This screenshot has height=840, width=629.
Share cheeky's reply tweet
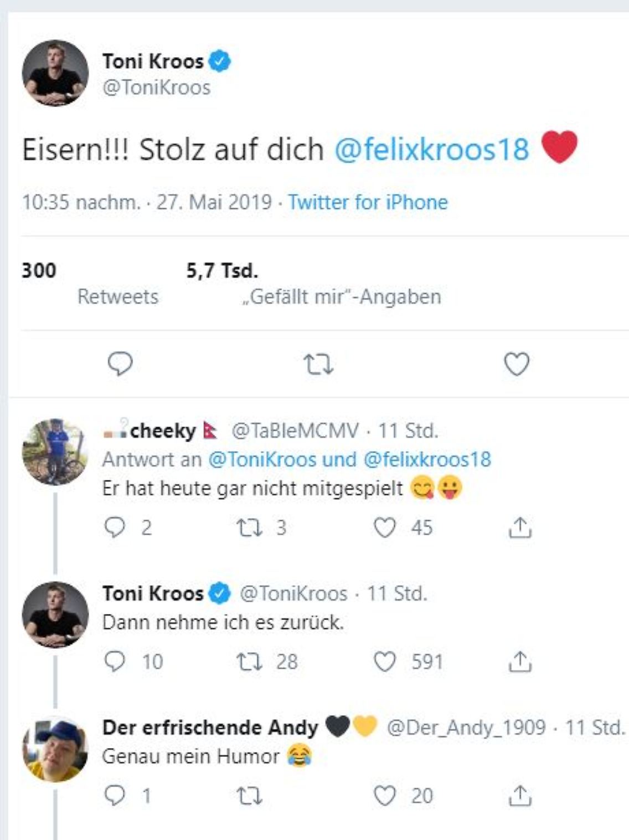(519, 528)
